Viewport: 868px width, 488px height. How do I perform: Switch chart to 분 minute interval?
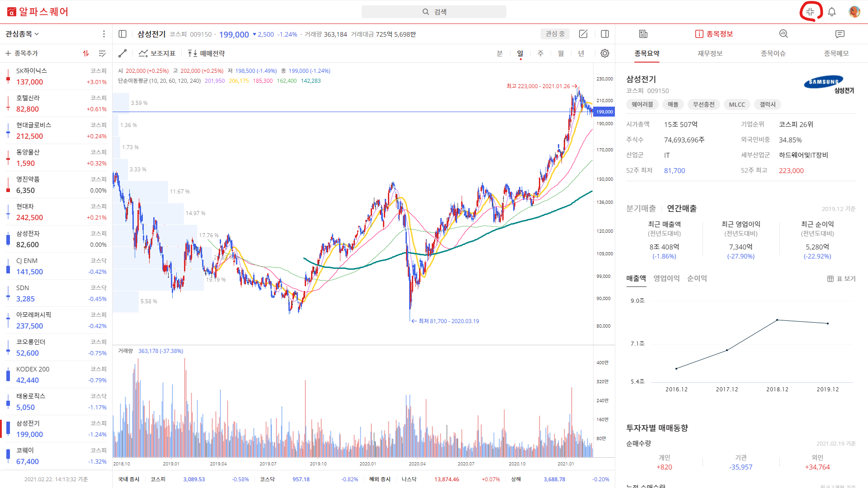[500, 53]
